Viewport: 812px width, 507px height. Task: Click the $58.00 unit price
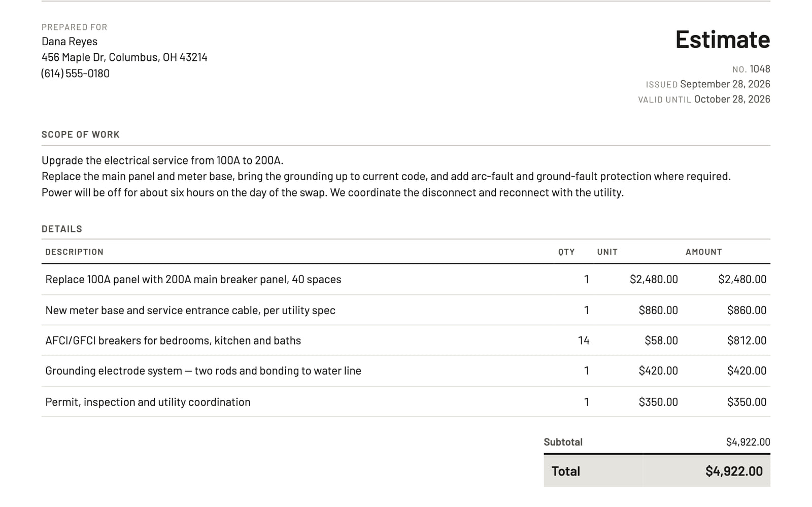click(661, 341)
